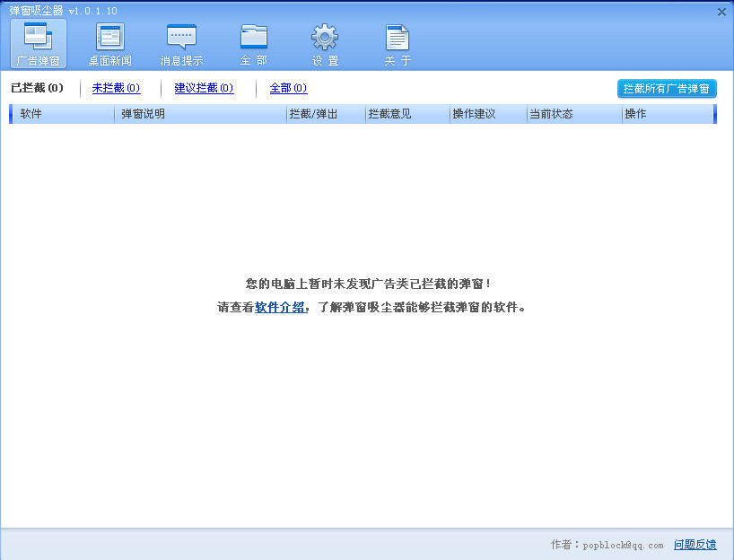Open the 问题反馈 feedback link
The width and height of the screenshot is (734, 560).
(695, 545)
